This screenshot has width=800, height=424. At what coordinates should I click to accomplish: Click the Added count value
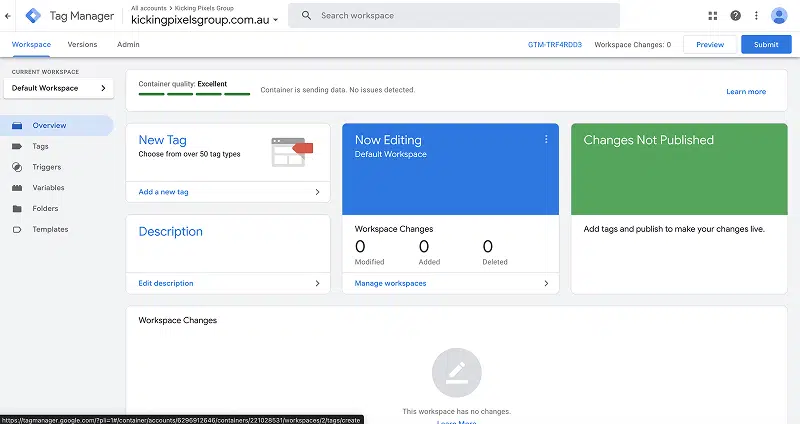tap(424, 246)
